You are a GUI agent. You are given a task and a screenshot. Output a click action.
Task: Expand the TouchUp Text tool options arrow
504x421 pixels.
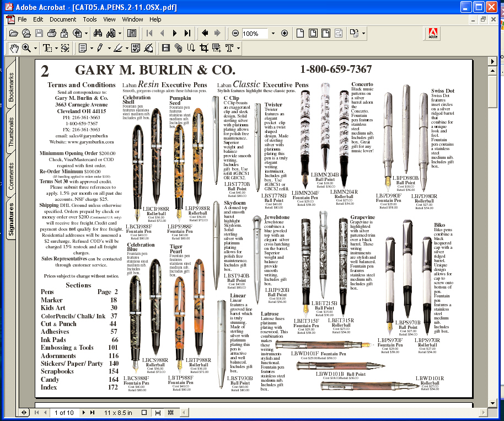click(x=238, y=48)
